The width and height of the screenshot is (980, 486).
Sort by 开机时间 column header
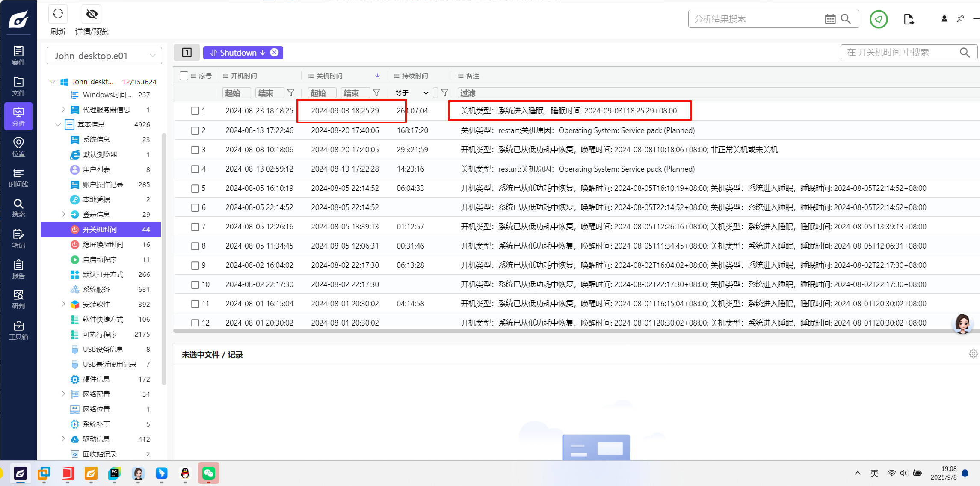tap(244, 76)
